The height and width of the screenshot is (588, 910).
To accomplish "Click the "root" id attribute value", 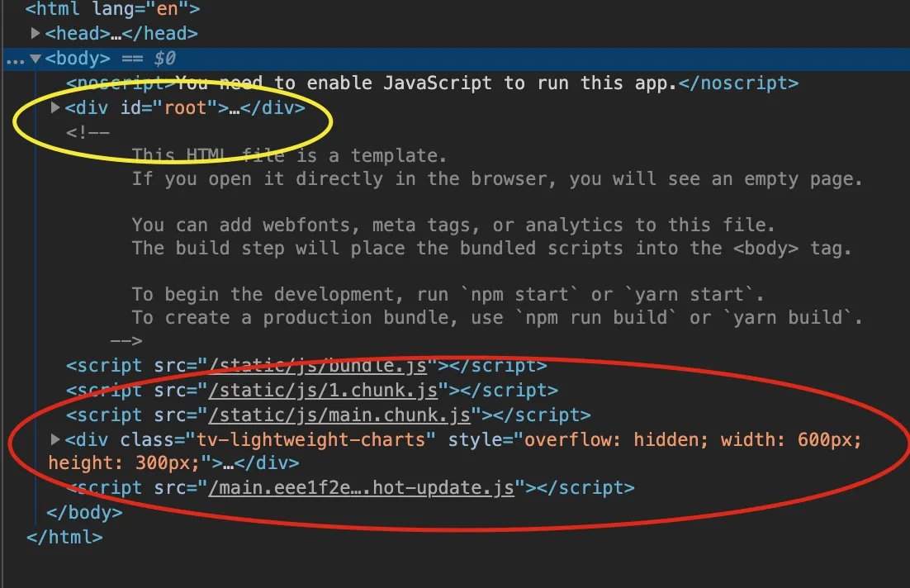I will (186, 107).
